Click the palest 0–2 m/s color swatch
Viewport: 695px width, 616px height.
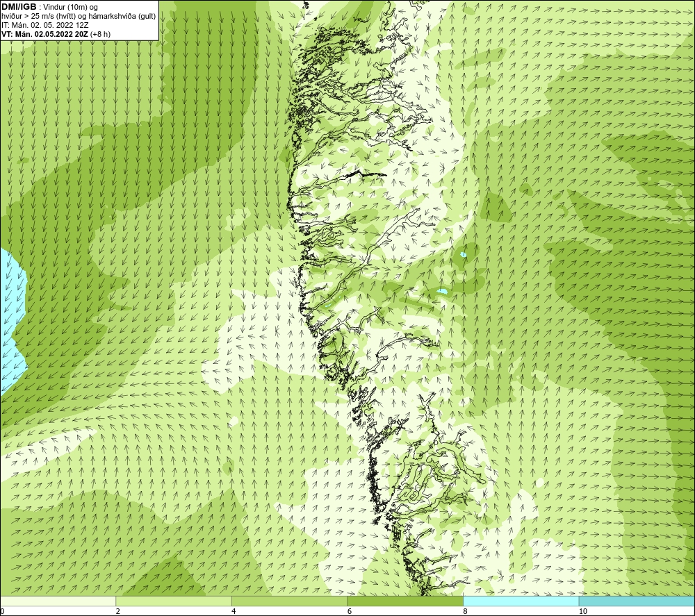(x=58, y=601)
